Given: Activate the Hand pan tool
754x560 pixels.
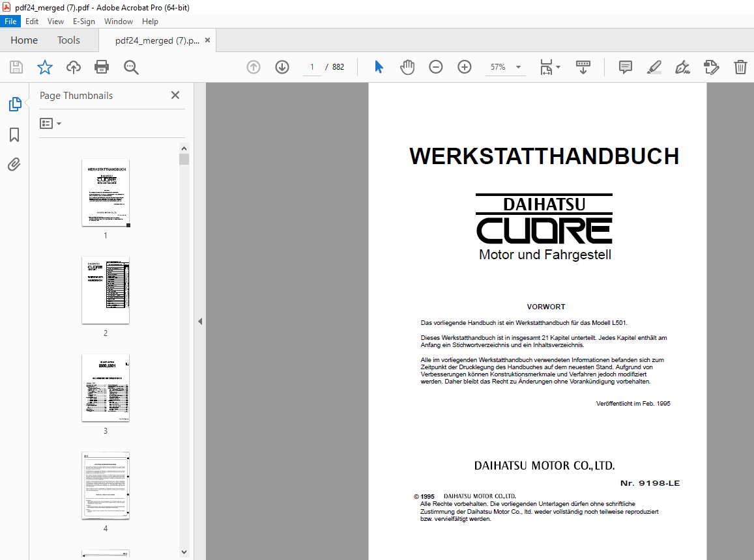Looking at the screenshot, I should pos(407,67).
